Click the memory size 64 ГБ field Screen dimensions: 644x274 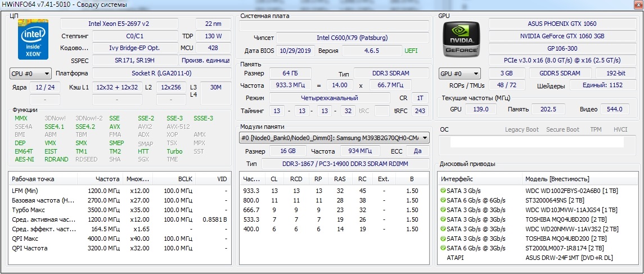tap(290, 74)
